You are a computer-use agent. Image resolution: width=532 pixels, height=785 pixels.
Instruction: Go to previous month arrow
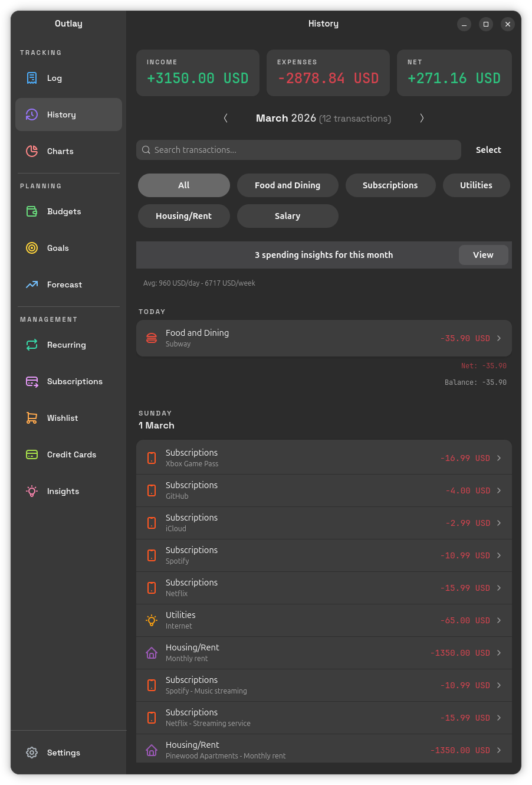[x=226, y=118]
